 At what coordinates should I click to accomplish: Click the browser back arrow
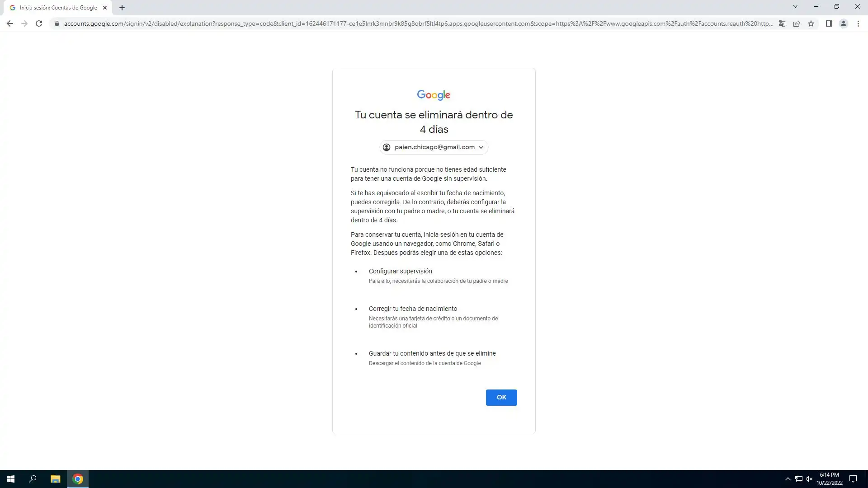coord(10,23)
